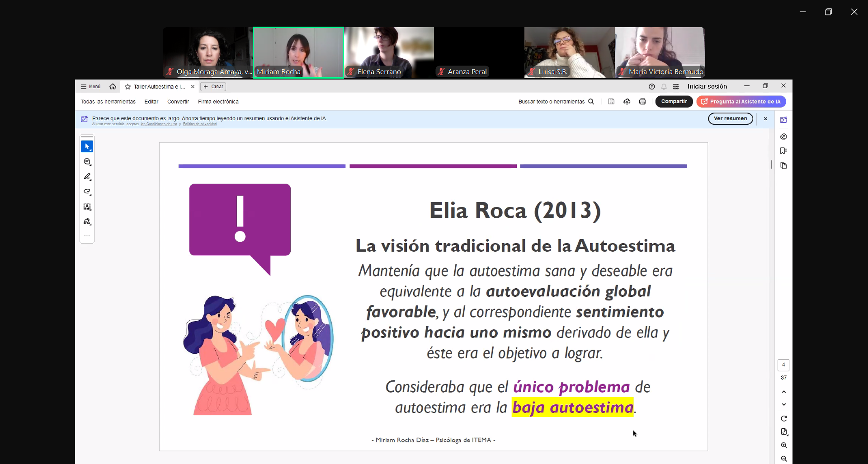Choose the highlighter pen tool

pos(87,177)
